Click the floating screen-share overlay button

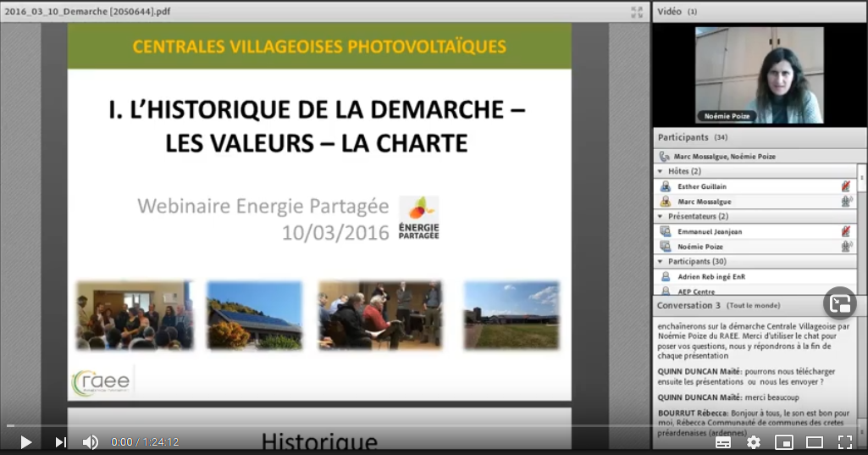point(840,303)
